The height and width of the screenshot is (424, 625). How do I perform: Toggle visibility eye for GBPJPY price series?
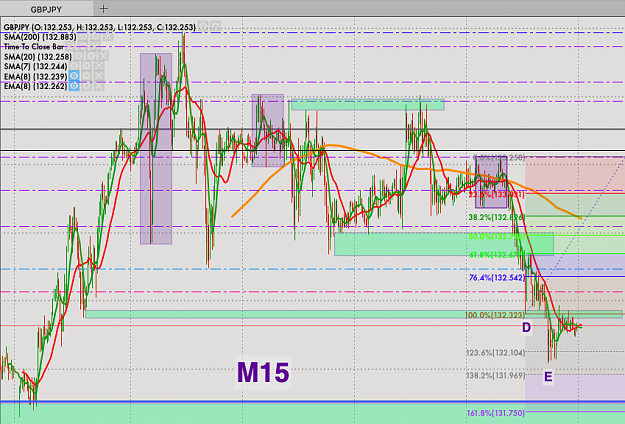tap(203, 26)
